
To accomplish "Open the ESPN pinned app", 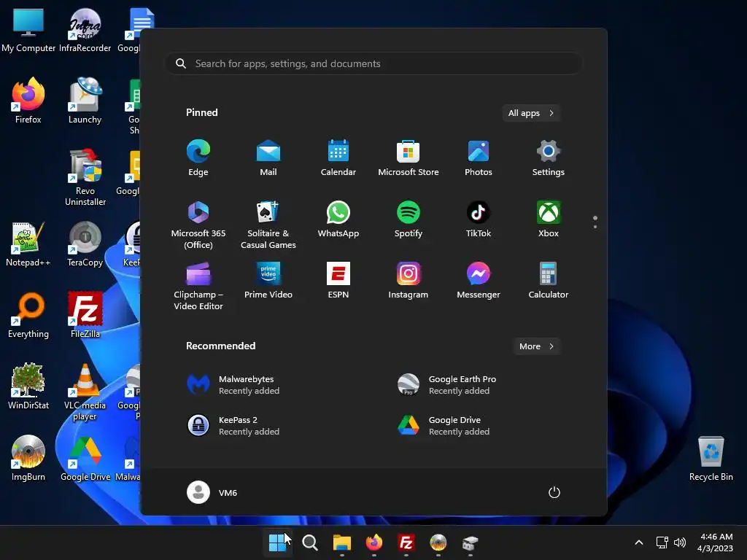I will point(338,281).
